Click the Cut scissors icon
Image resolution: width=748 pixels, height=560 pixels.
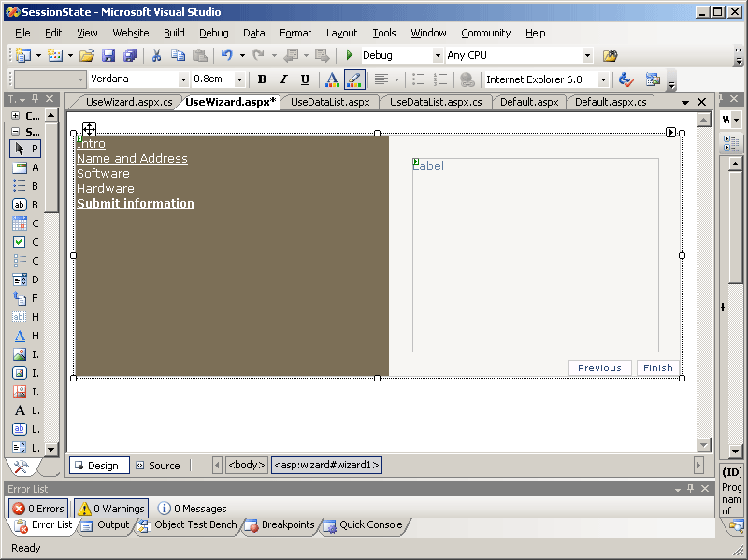156,56
